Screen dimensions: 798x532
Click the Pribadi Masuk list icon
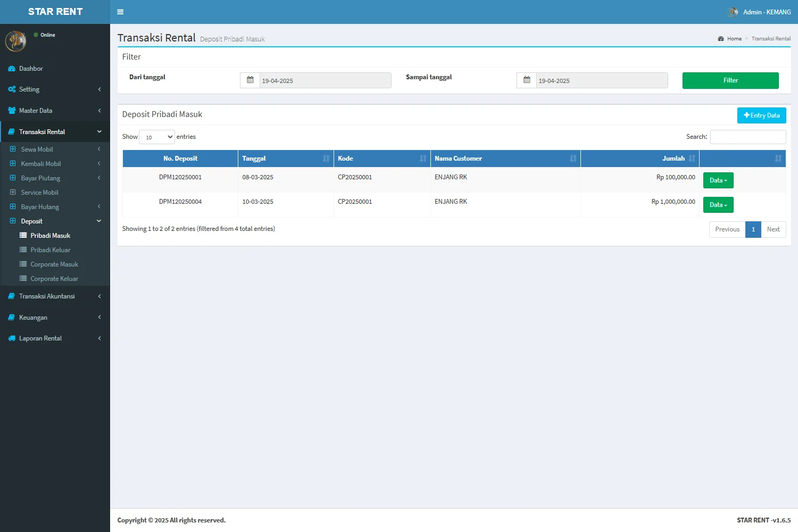tap(23, 236)
